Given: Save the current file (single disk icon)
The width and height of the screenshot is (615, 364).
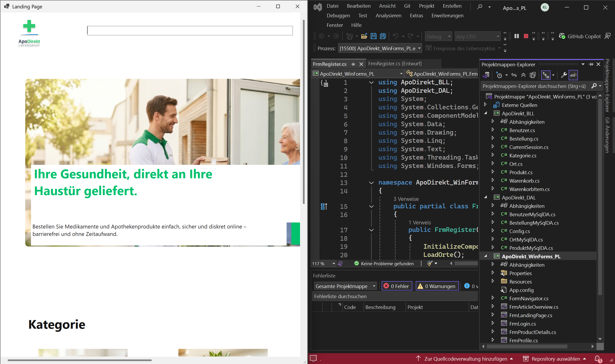Looking at the screenshot, I should click(x=374, y=36).
